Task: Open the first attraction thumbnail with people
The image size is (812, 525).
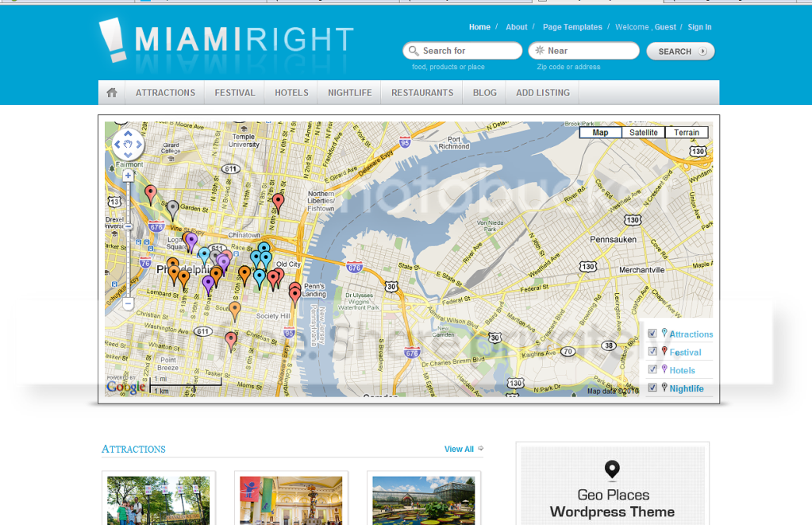Action: coord(159,500)
